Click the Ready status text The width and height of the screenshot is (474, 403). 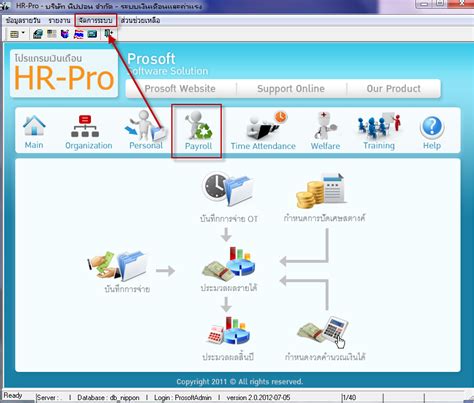(13, 396)
